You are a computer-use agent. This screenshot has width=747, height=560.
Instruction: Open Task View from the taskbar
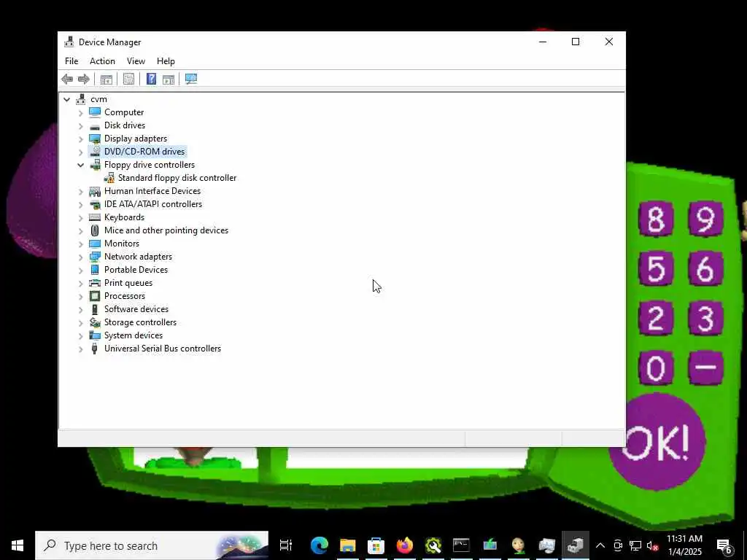tap(286, 545)
